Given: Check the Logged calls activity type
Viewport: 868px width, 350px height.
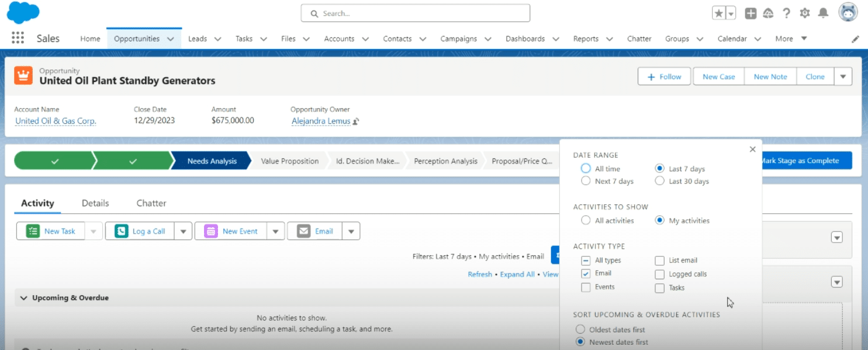Looking at the screenshot, I should tap(659, 274).
